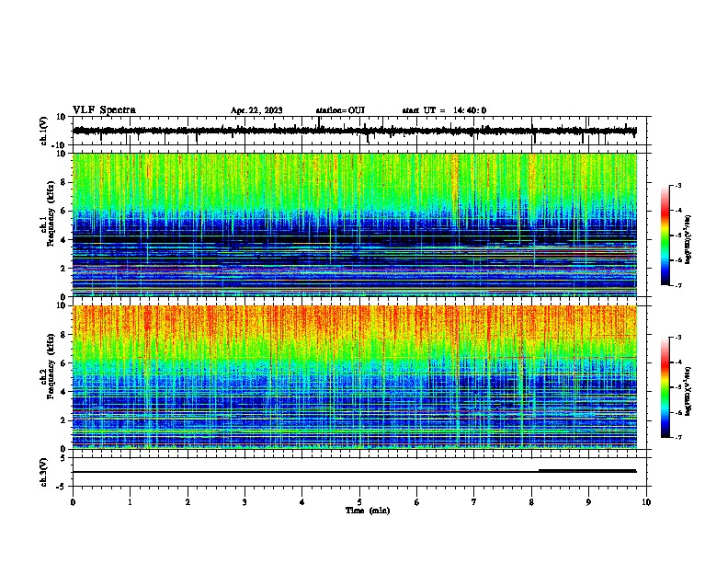This screenshot has width=728, height=563.
Task: Click time axis tick label "8"
Action: pyautogui.click(x=531, y=502)
